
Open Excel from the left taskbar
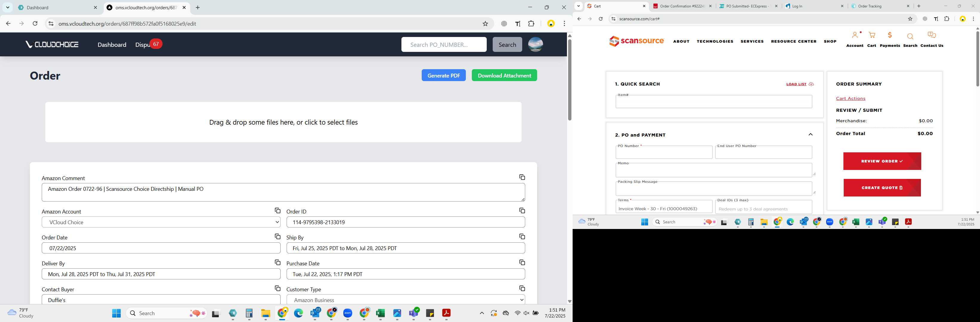(381, 313)
